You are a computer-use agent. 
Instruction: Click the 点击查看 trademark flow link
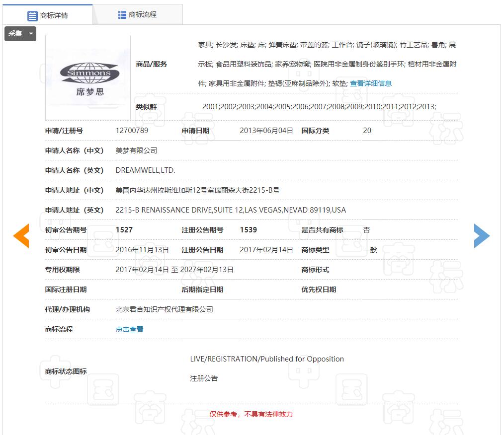130,329
